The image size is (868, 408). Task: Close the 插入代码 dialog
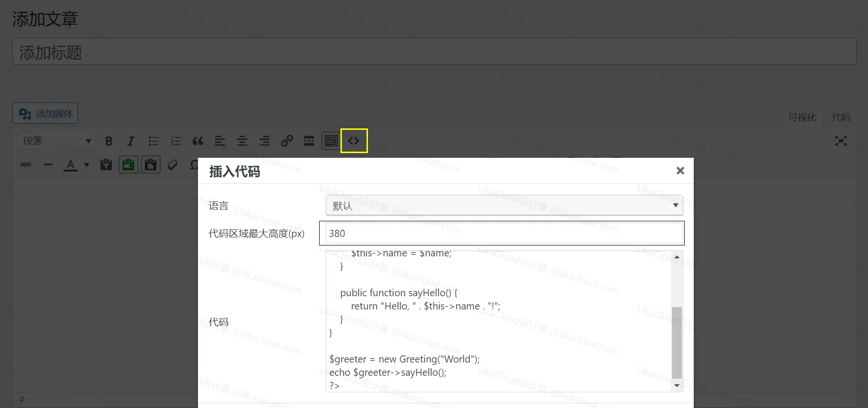(x=680, y=171)
